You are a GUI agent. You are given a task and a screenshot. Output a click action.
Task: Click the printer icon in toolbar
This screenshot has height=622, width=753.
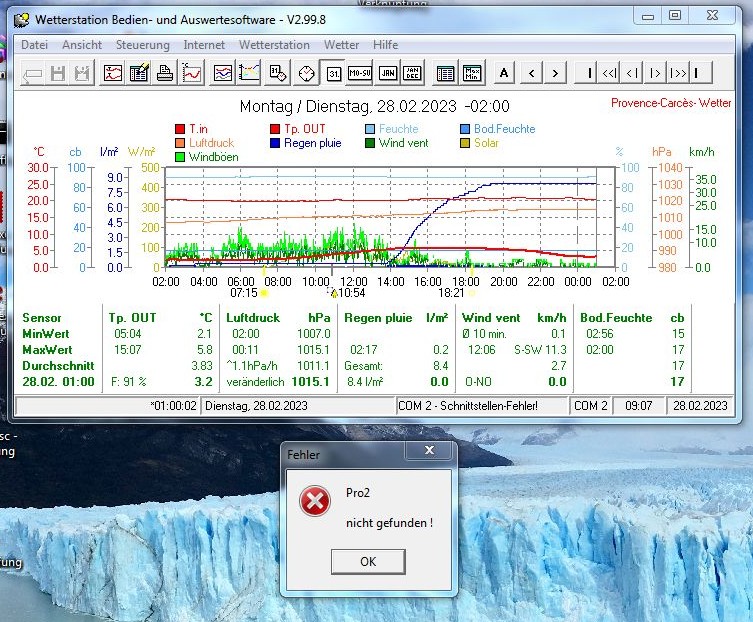165,73
